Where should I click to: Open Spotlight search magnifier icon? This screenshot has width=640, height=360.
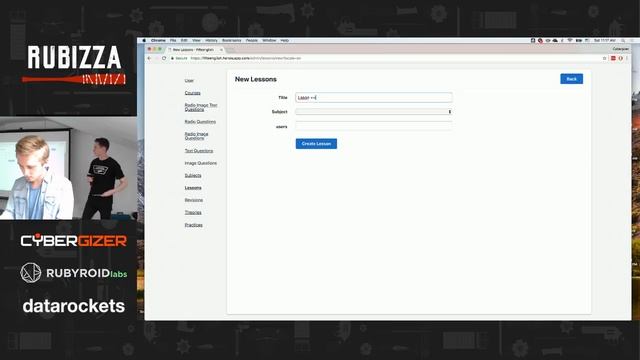[623, 40]
